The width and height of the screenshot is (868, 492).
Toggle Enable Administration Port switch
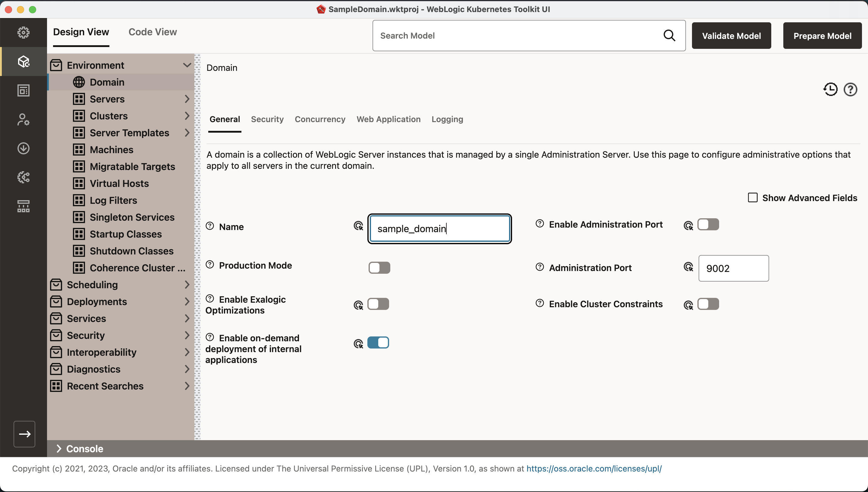coord(708,224)
